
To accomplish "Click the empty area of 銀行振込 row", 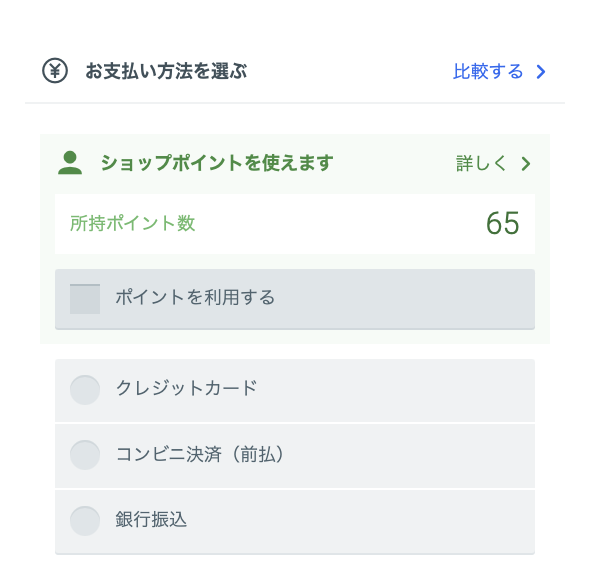I will [x=358, y=522].
